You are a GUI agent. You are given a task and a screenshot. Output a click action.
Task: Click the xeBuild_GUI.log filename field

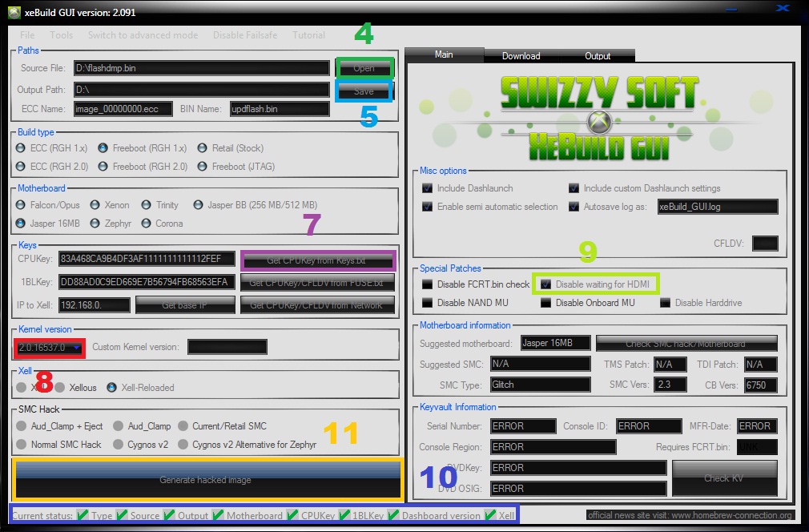pos(718,207)
